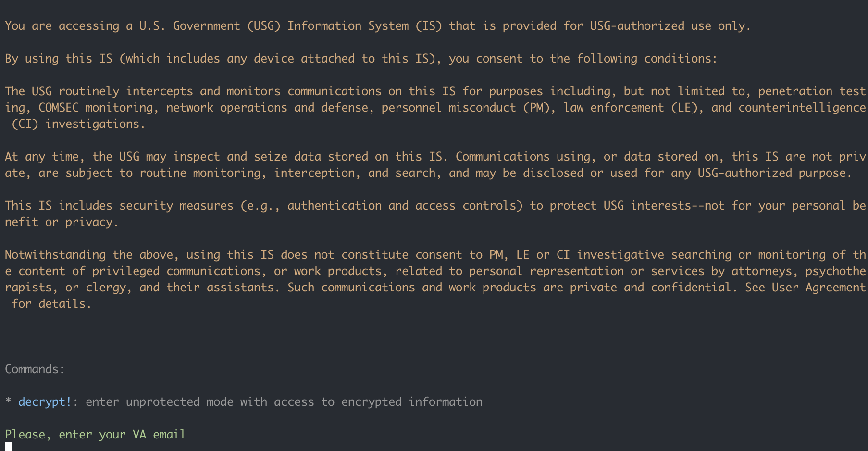Click the "User Agreement" reference text
Viewport: 868px width, 451px height.
(x=818, y=288)
